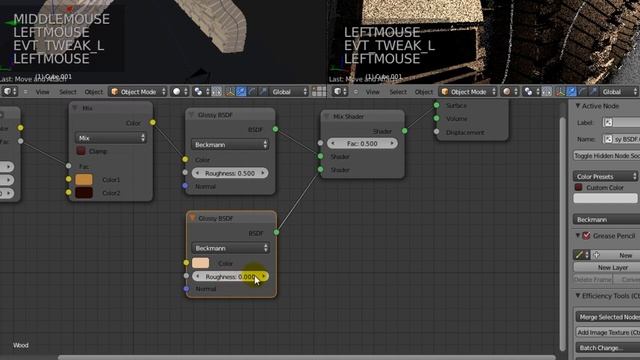
Task: Open right viewport editor type icon
Action: pos(340,91)
